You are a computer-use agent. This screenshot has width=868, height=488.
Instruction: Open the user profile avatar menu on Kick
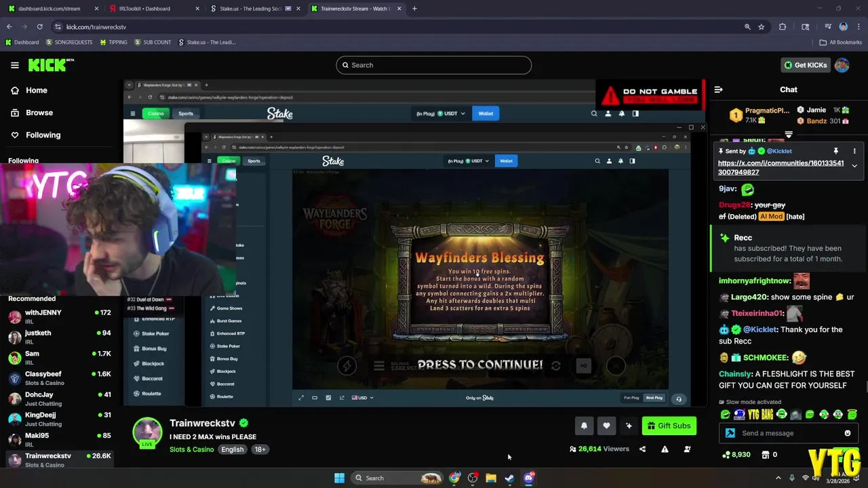click(x=842, y=65)
